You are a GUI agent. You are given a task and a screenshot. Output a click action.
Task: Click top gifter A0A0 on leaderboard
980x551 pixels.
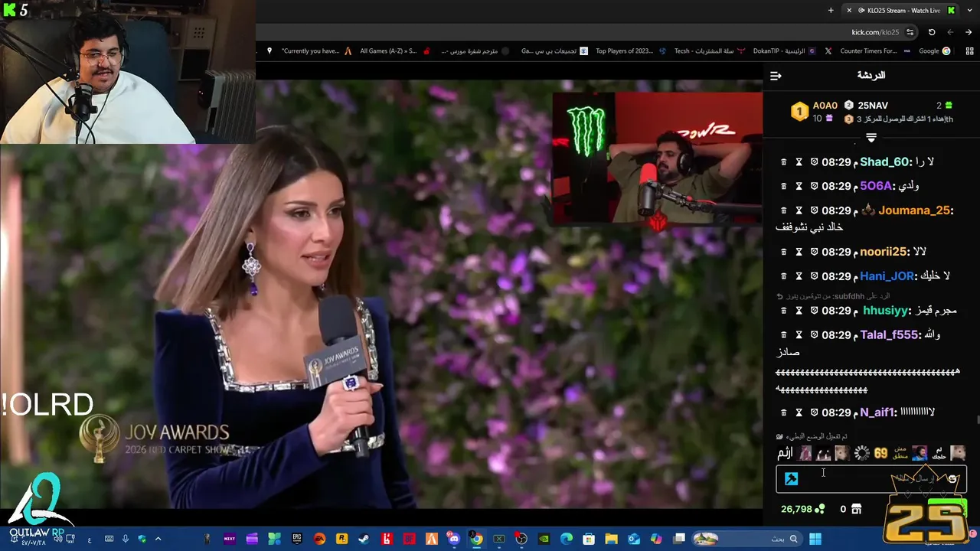[x=825, y=106]
